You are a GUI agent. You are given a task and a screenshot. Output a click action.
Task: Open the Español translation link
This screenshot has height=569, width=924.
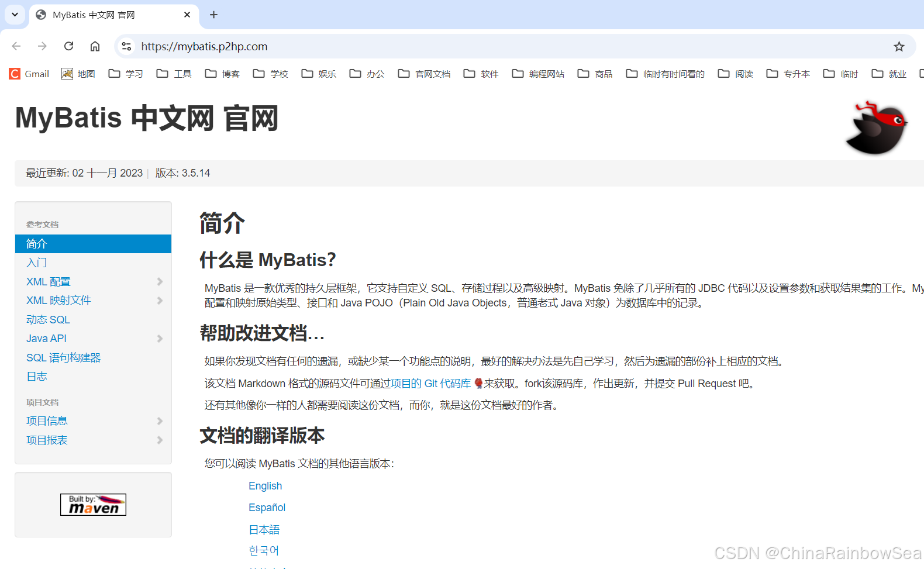(x=267, y=508)
